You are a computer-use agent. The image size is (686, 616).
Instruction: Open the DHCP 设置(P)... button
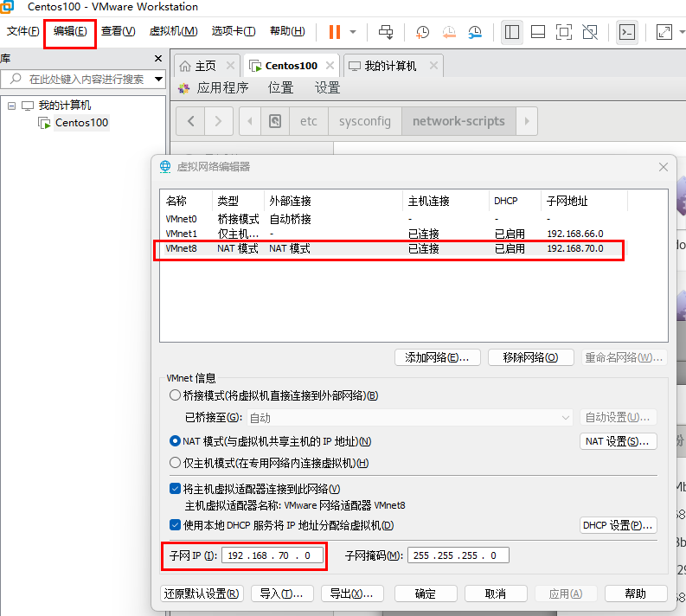tap(619, 525)
